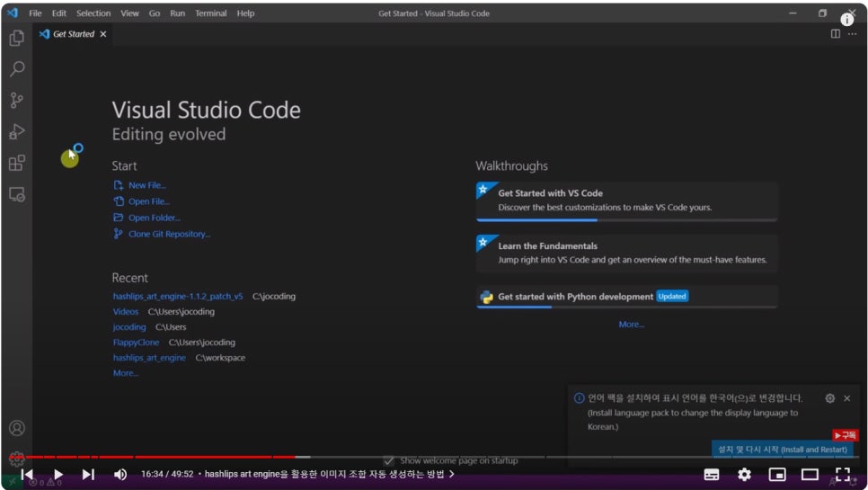Open Get started with Python development walkthrough
Screen dimensions: 868x490
(x=626, y=297)
